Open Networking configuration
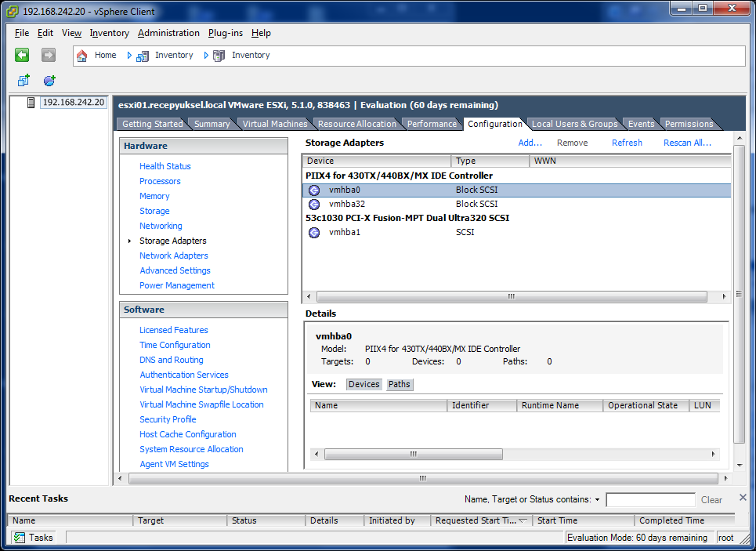 click(x=161, y=227)
